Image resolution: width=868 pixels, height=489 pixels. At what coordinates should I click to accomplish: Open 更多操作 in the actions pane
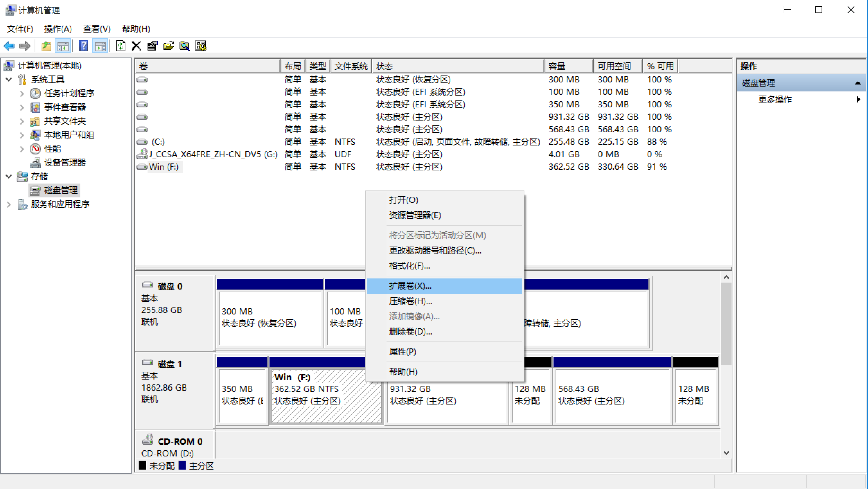coord(801,99)
